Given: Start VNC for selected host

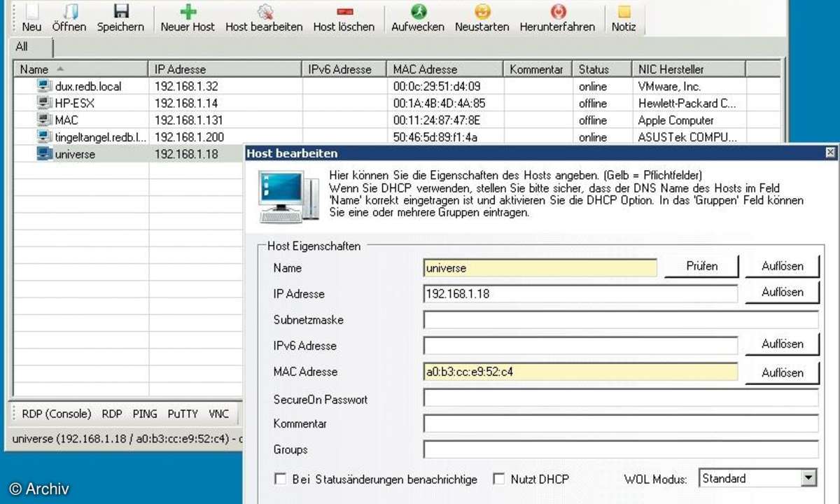Looking at the screenshot, I should coord(219,414).
